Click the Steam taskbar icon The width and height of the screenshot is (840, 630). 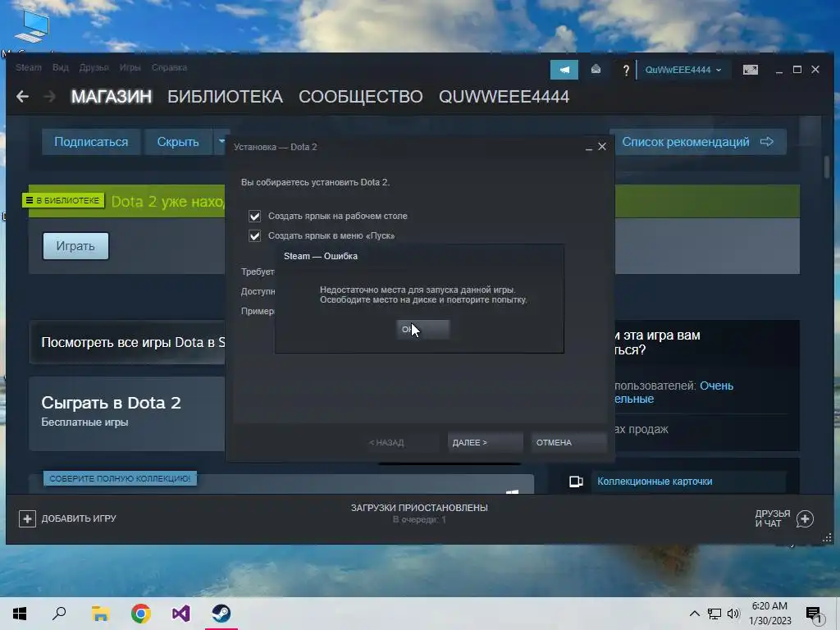click(x=221, y=614)
